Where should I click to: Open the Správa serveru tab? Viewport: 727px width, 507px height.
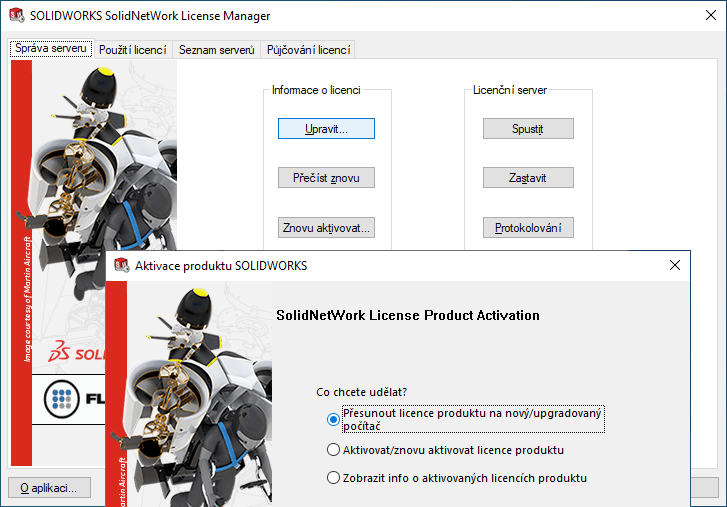tap(51, 48)
